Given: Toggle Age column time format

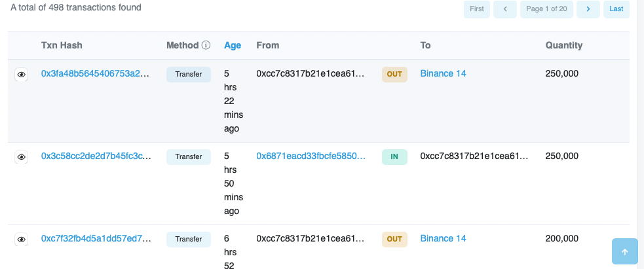Looking at the screenshot, I should [x=233, y=45].
